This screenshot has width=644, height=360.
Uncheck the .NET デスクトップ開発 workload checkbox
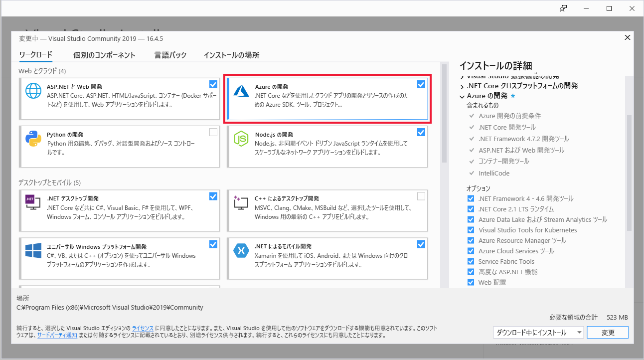click(213, 196)
